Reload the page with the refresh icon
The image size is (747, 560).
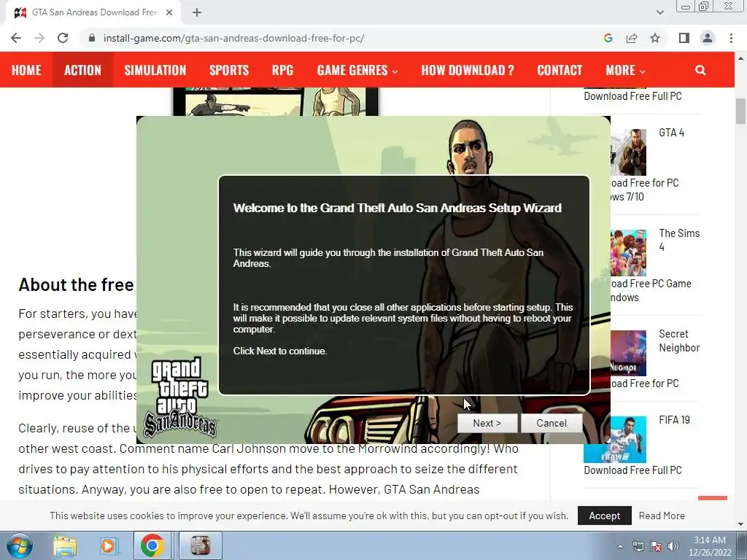point(63,38)
